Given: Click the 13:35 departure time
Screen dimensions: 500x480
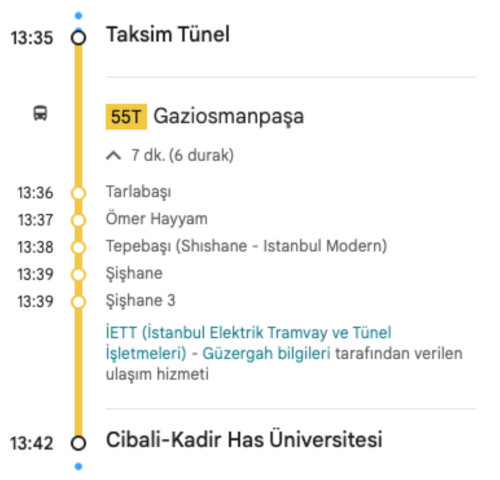Looking at the screenshot, I should (x=32, y=38).
